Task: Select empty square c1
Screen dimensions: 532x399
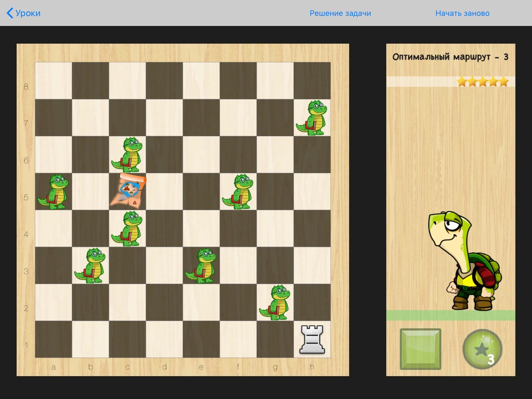Action: pyautogui.click(x=127, y=339)
